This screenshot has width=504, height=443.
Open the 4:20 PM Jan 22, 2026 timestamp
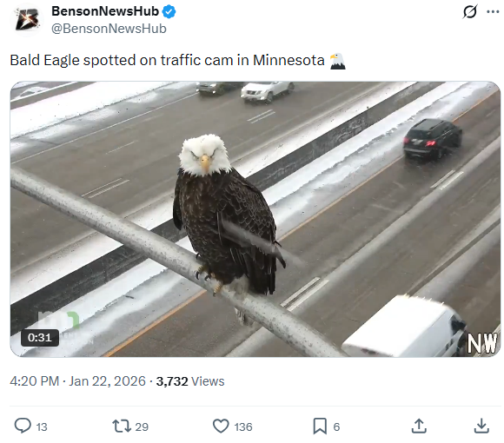[78, 381]
